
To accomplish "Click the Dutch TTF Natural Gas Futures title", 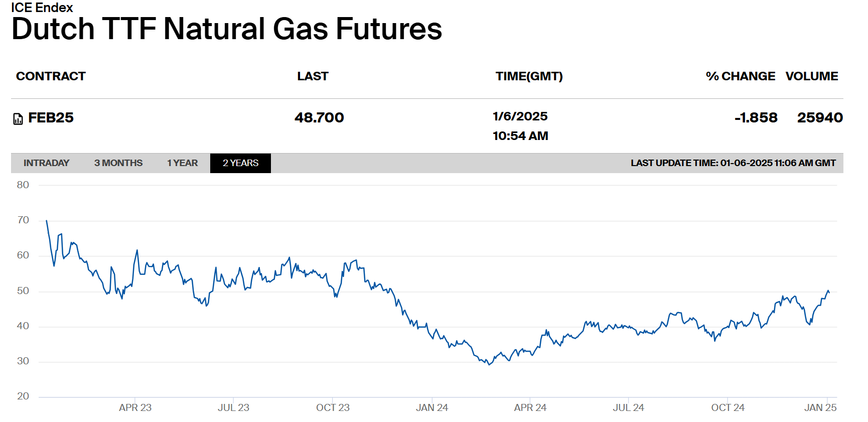I will coord(226,29).
